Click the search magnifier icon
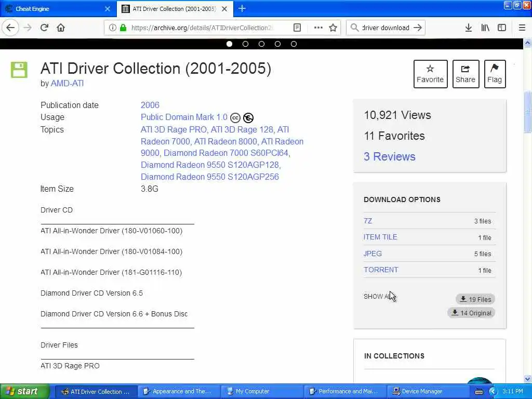The height and width of the screenshot is (399, 532). [354, 28]
